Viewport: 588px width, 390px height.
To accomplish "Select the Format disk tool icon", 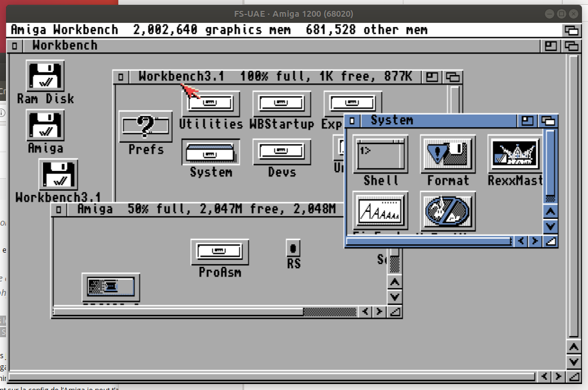I will point(448,154).
